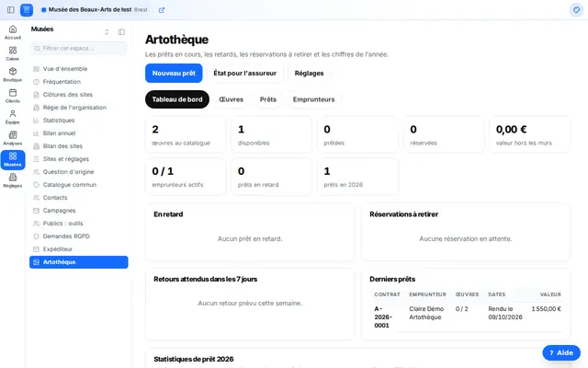
Task: Click the 'emprunteurs actifs' card
Action: coord(186,177)
